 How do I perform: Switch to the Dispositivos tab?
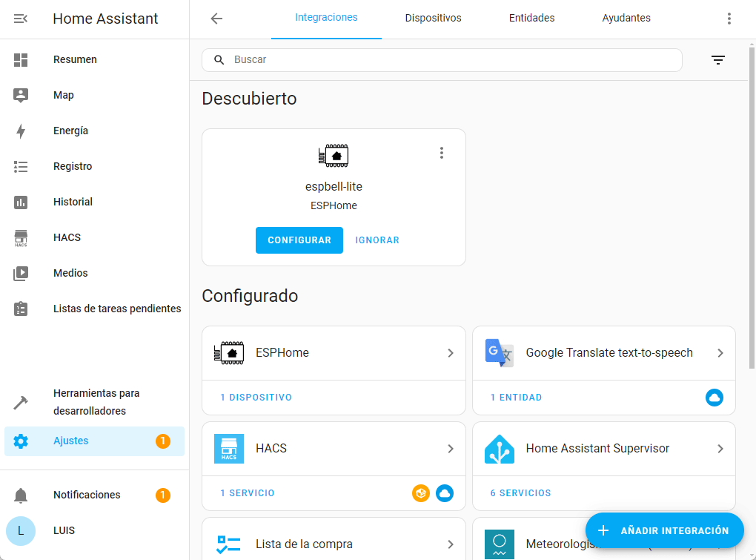click(x=433, y=19)
